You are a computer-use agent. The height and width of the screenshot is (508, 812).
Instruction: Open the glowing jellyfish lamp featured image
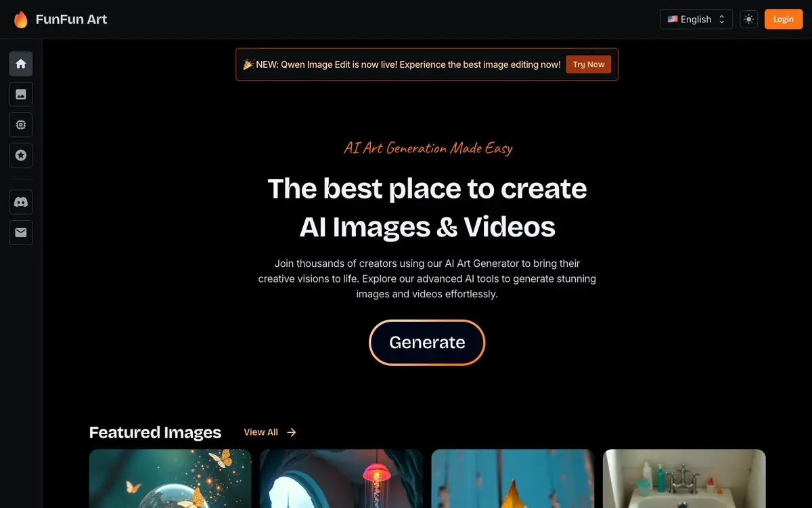click(x=342, y=478)
